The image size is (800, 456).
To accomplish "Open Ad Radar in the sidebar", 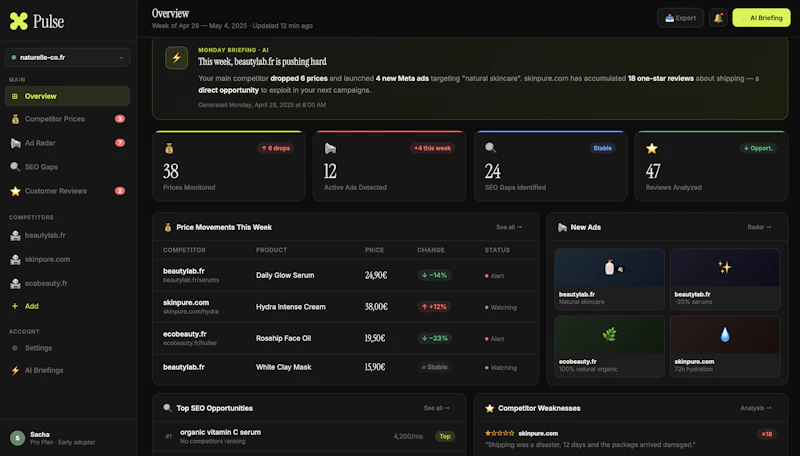I will tap(67, 143).
